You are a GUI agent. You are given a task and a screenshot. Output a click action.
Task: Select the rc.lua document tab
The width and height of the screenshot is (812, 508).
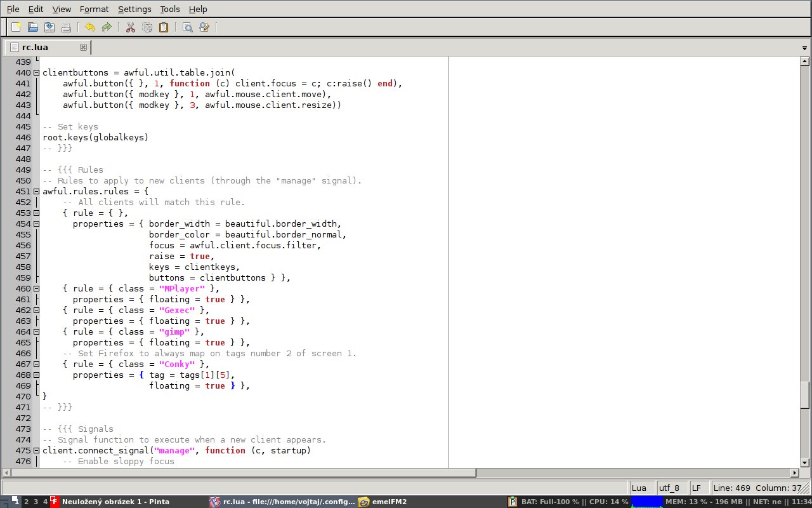[x=35, y=47]
